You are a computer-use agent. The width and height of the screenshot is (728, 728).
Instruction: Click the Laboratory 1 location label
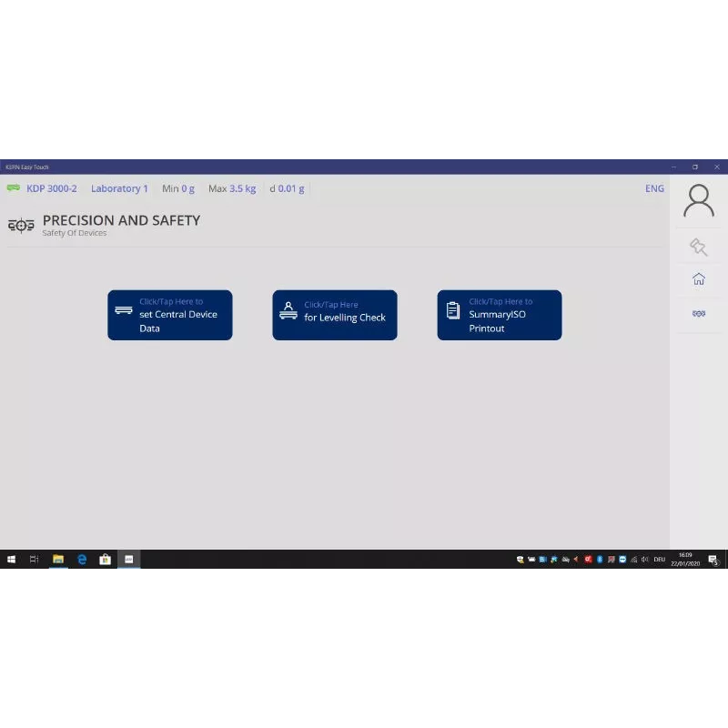(119, 188)
